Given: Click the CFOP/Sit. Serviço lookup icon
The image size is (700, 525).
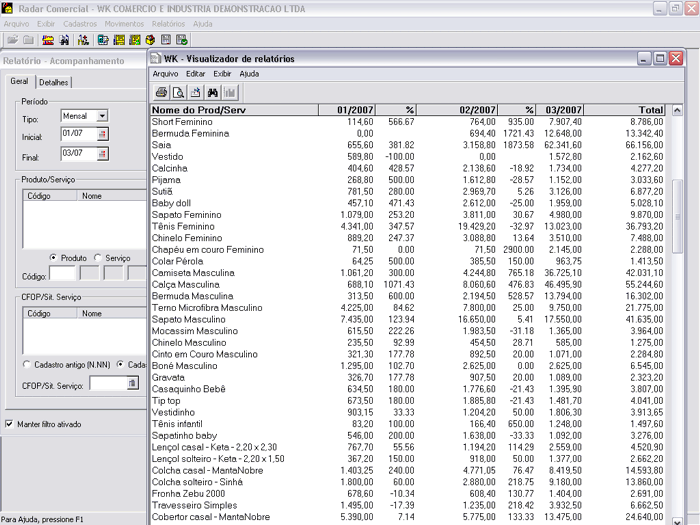Looking at the screenshot, I should click(132, 382).
